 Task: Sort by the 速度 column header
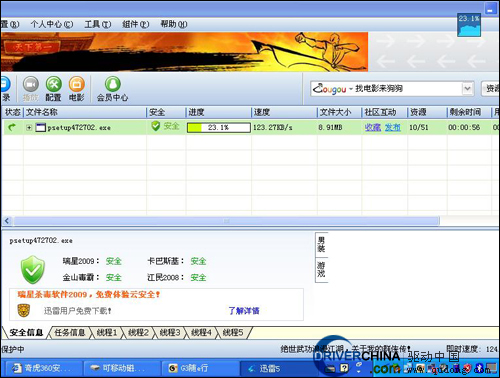(x=284, y=112)
